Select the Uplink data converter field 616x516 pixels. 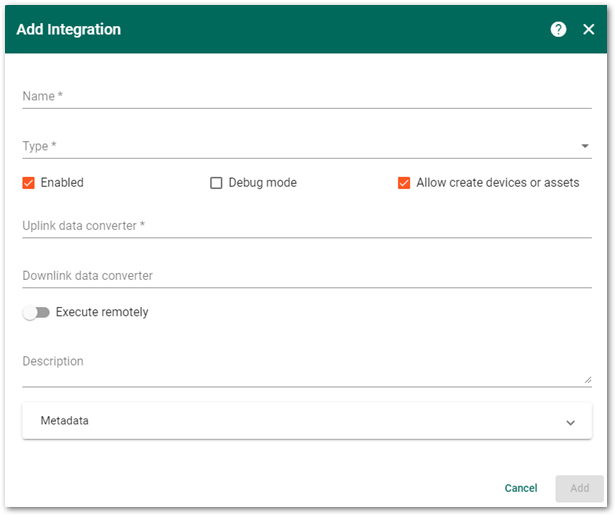[306, 226]
